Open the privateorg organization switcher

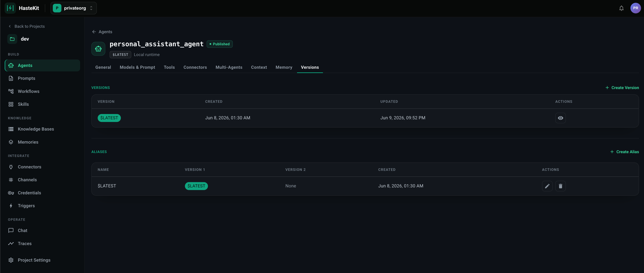[74, 8]
